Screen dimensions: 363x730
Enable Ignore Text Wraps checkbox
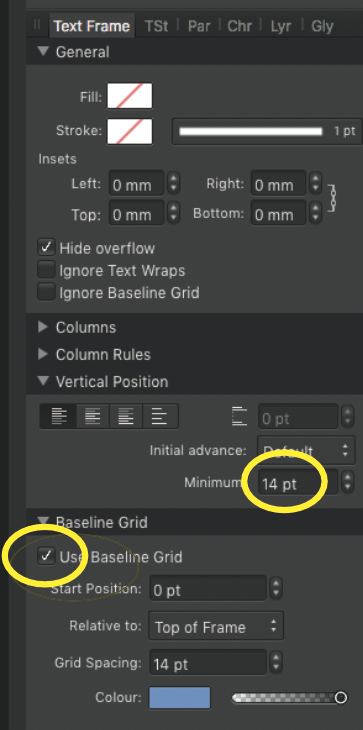click(46, 270)
